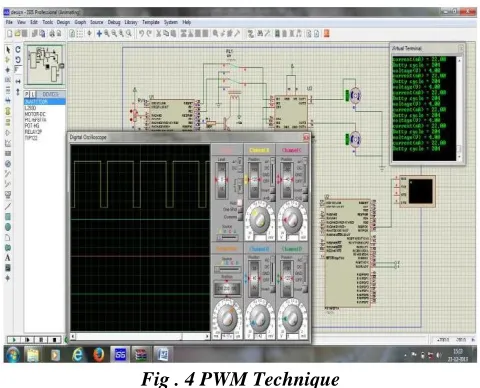
Task: Click the L library manage button
Action: pos(33,94)
